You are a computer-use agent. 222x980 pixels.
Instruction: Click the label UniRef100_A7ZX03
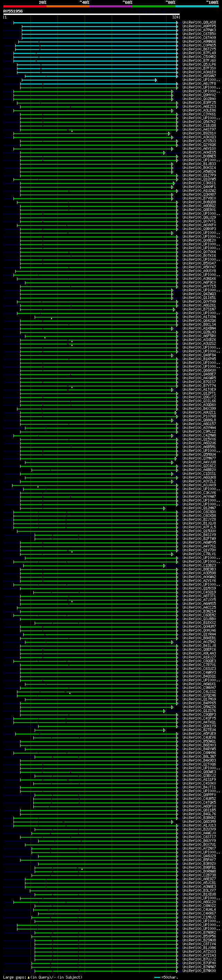(199, 951)
